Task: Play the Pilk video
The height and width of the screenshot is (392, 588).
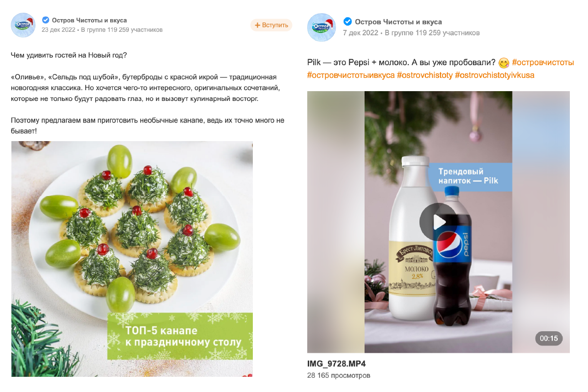Action: coord(439,221)
